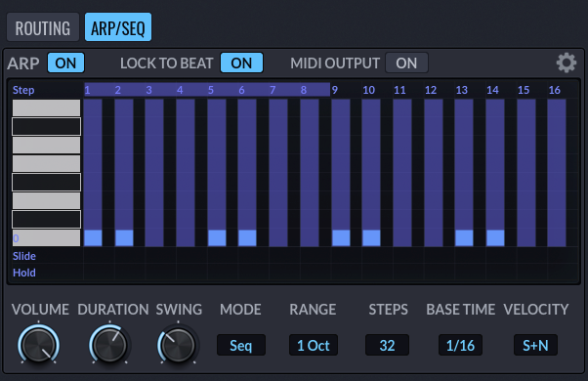Change the RANGE value 1 Oct

(x=314, y=345)
